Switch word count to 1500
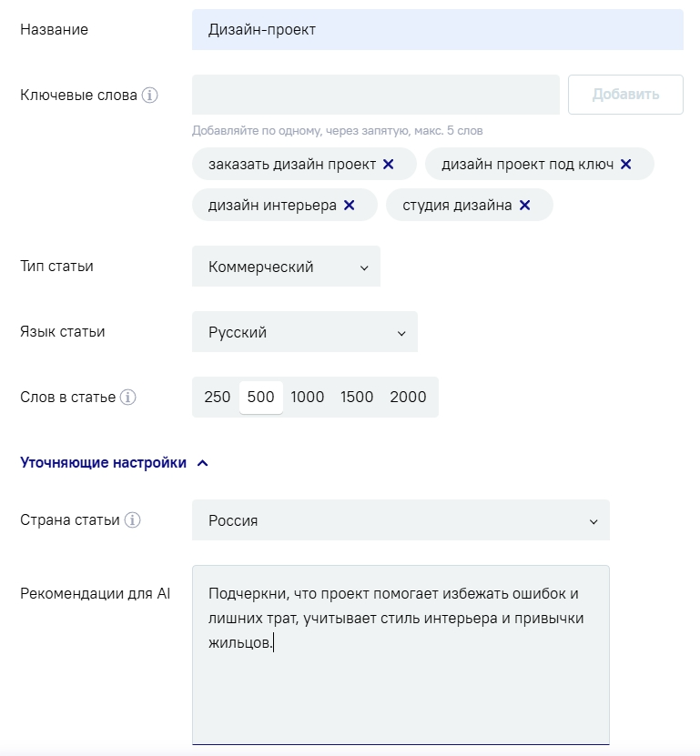Screen dimensions: 700x756 pyautogui.click(x=357, y=397)
